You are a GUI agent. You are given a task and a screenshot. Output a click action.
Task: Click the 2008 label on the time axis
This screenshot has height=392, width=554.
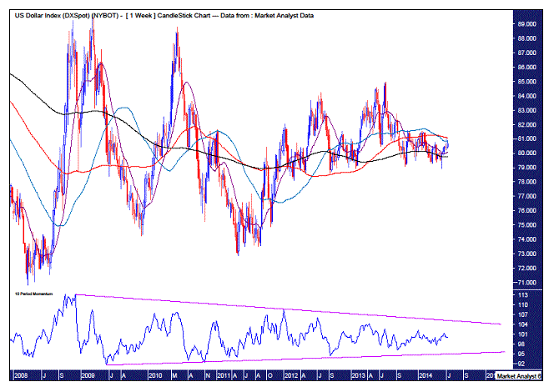tap(21, 375)
